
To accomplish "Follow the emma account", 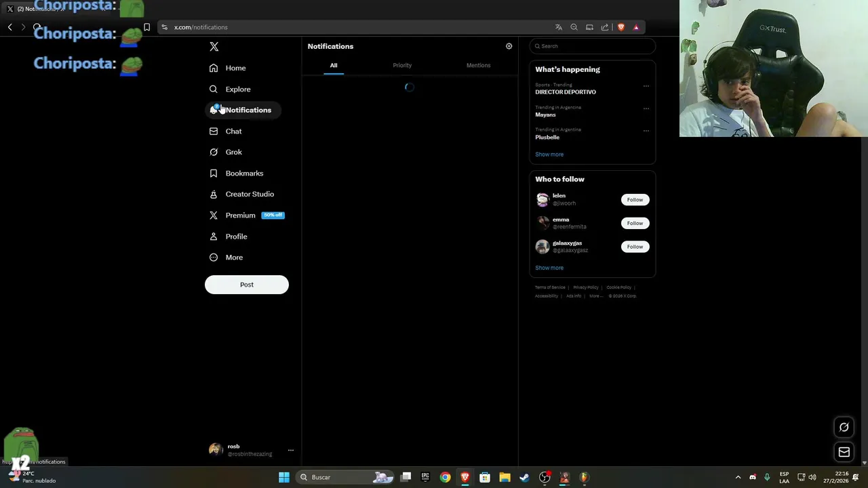I will coord(635,223).
